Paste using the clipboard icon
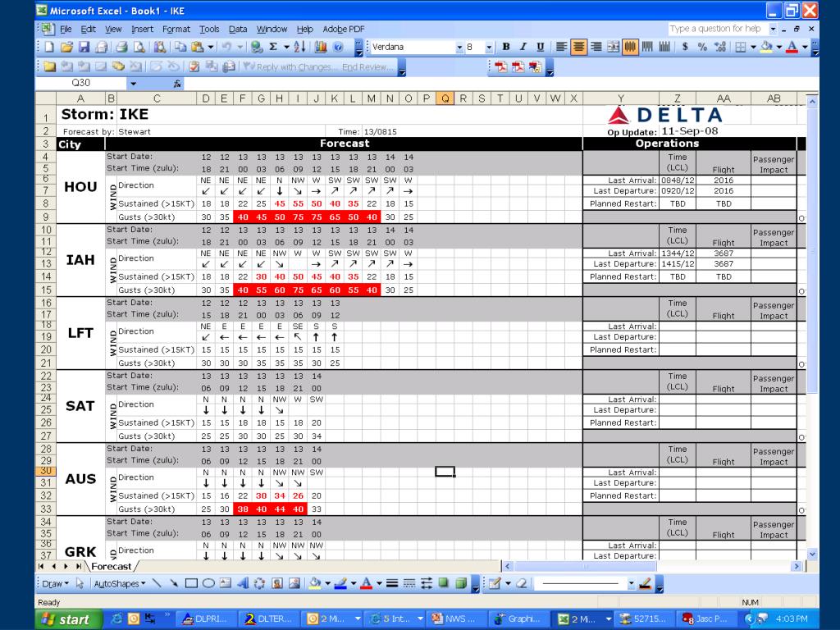Viewport: 840px width, 630px height. 198,47
